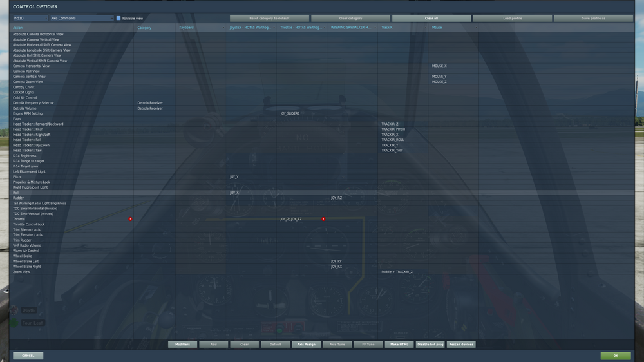
Task: Click the Default button
Action: click(x=276, y=345)
